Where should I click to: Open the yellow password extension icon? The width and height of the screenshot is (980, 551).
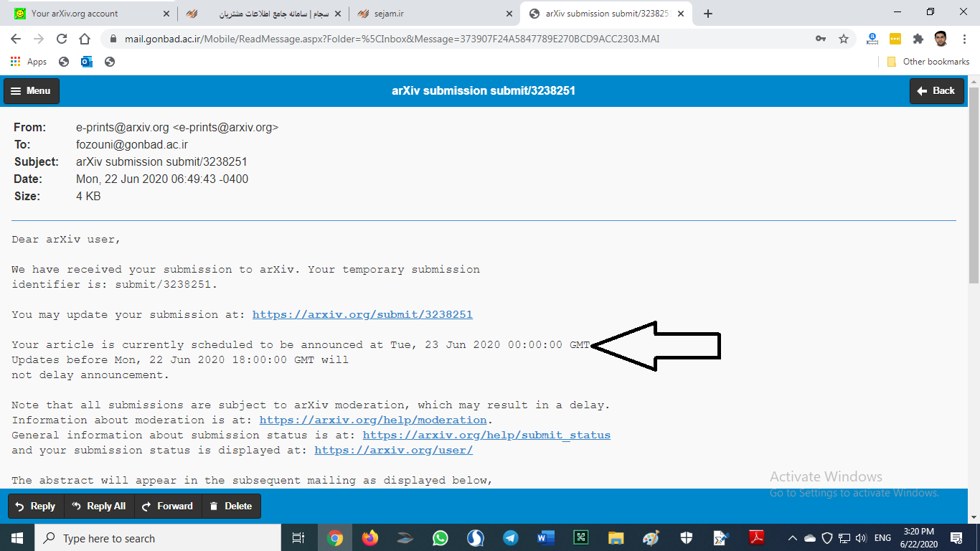(x=895, y=39)
